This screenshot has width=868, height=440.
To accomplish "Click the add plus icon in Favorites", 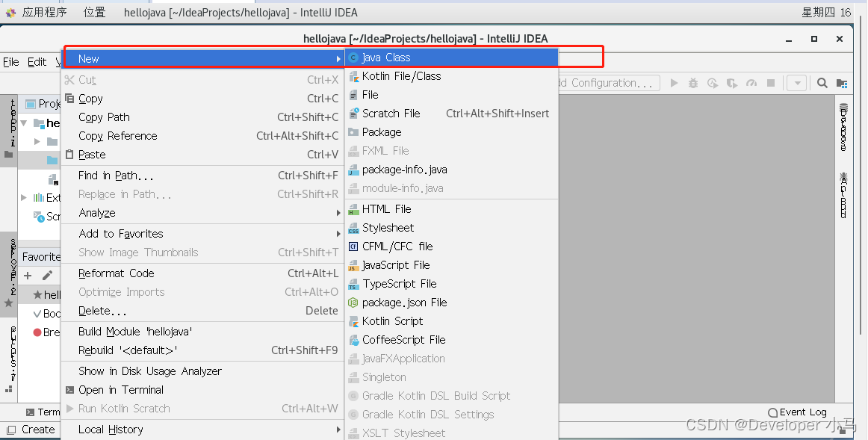I will tap(28, 276).
